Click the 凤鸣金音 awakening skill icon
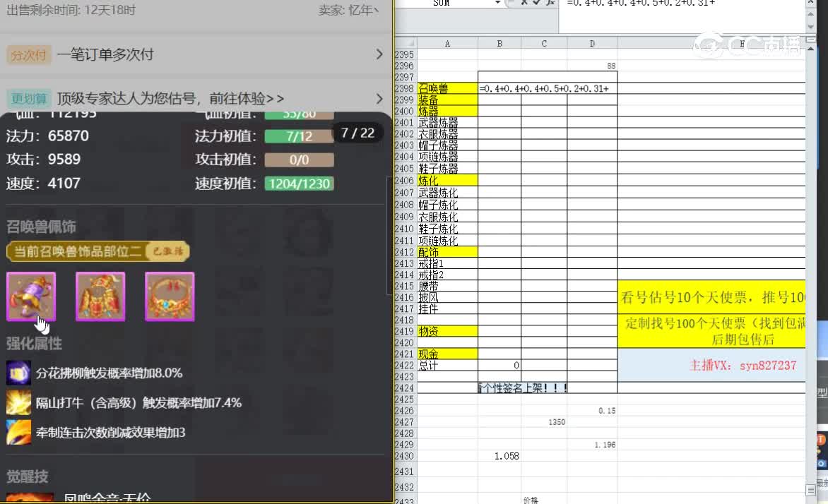 [30, 498]
